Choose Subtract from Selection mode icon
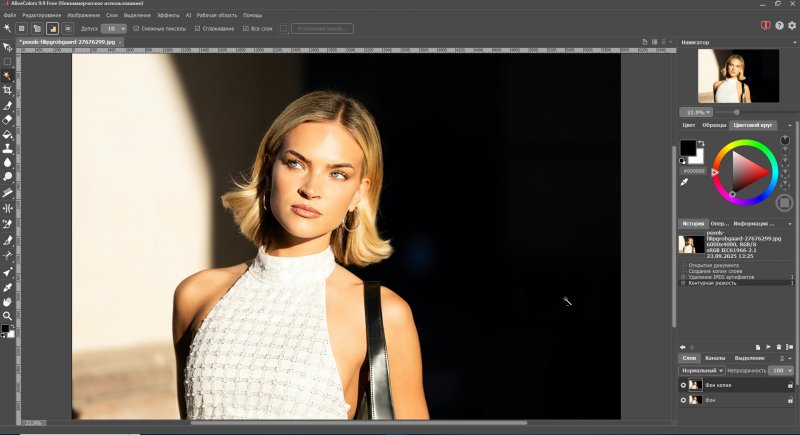The height and width of the screenshot is (435, 800). pyautogui.click(x=52, y=29)
